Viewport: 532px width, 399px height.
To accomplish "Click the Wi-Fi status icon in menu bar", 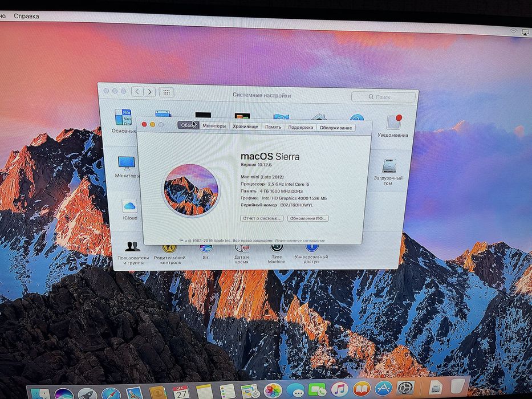I will tap(513, 31).
